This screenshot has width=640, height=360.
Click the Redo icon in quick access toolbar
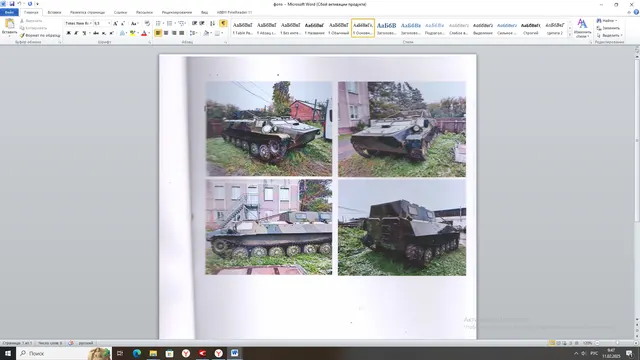pyautogui.click(x=30, y=4)
